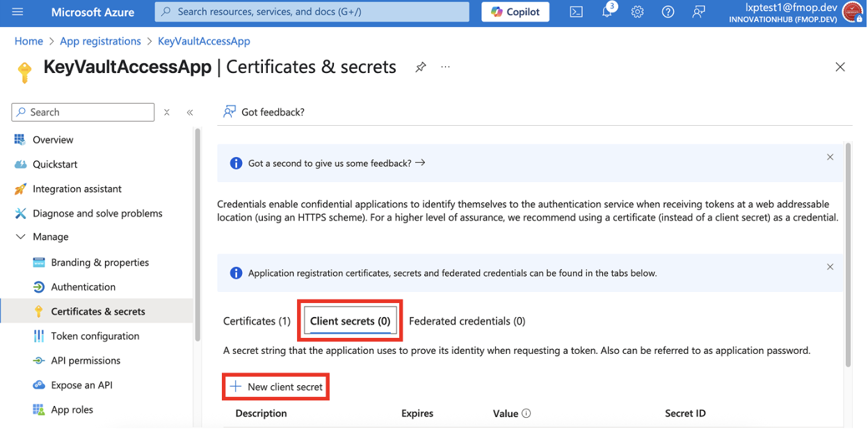Viewport: 868px width, 431px height.
Task: Click the Diagnose and solve problems icon
Action: pyautogui.click(x=20, y=213)
